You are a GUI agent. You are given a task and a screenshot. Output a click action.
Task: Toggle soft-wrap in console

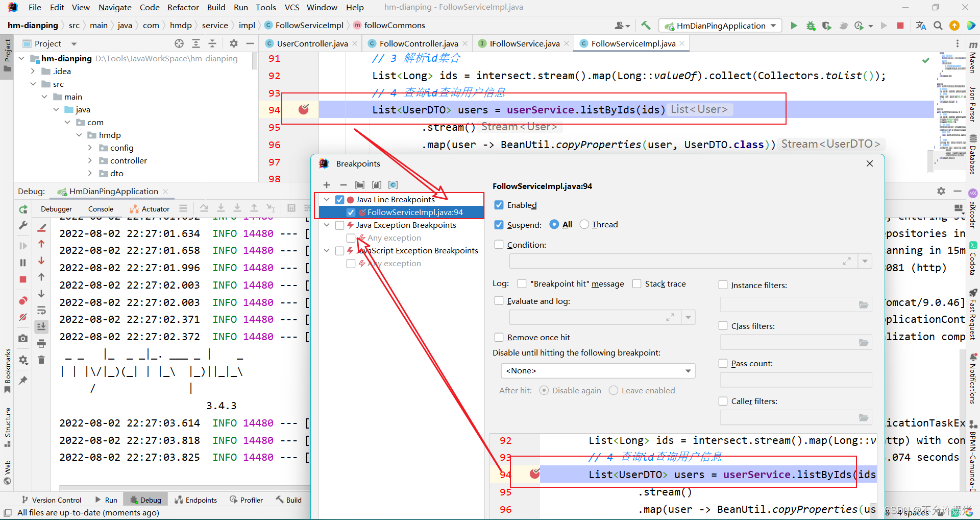click(41, 310)
